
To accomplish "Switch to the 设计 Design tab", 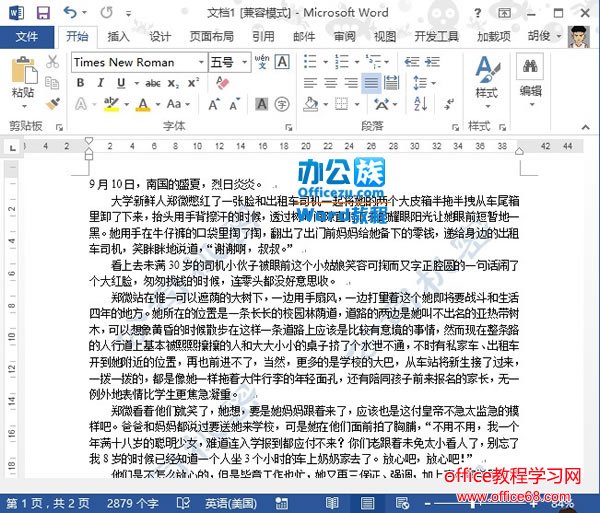I will pyautogui.click(x=160, y=37).
